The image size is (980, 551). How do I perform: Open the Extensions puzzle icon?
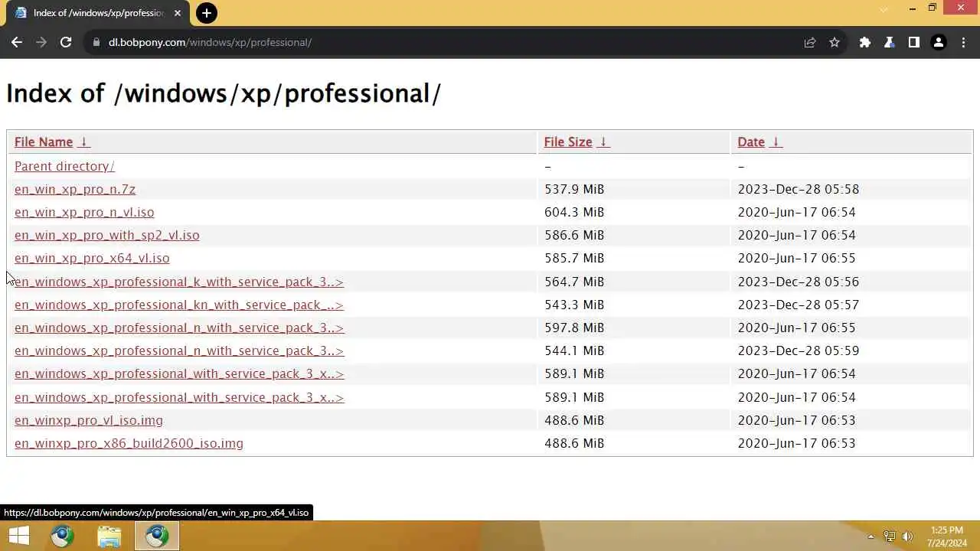(x=865, y=43)
